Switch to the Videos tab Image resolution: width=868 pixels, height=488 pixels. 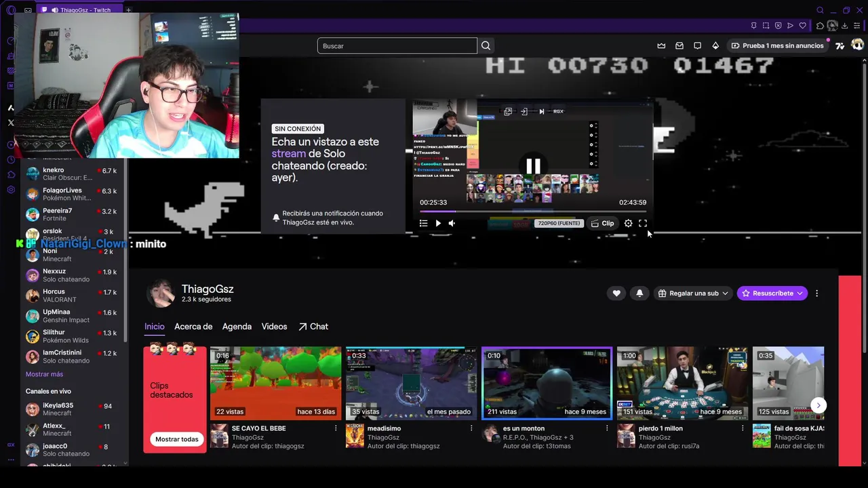[x=274, y=327]
